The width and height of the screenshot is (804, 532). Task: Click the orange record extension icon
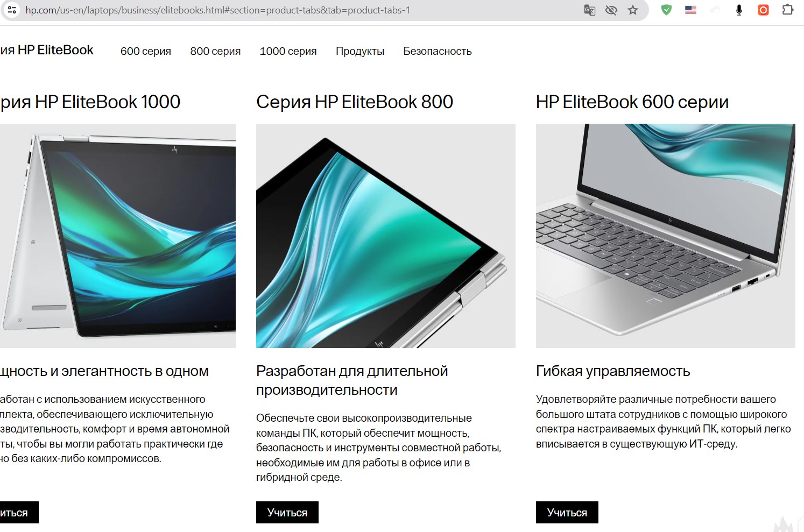(x=763, y=10)
